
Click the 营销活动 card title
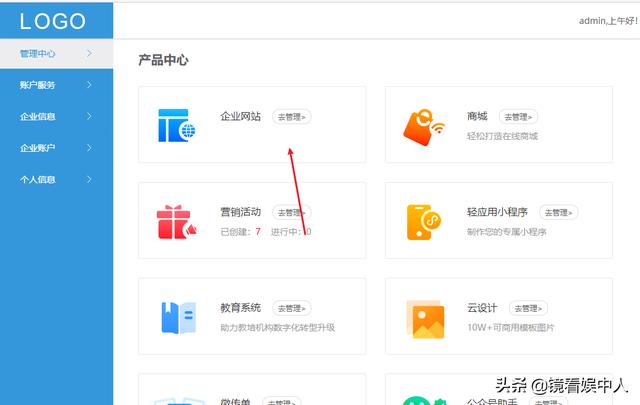240,212
